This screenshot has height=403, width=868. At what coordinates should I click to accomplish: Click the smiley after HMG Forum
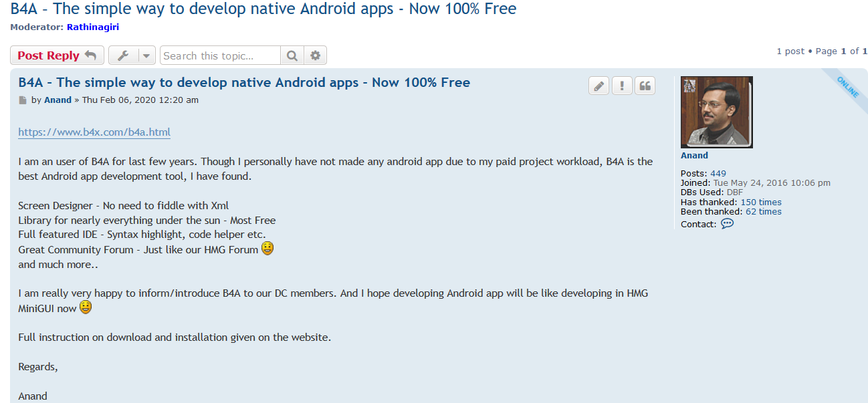click(267, 249)
